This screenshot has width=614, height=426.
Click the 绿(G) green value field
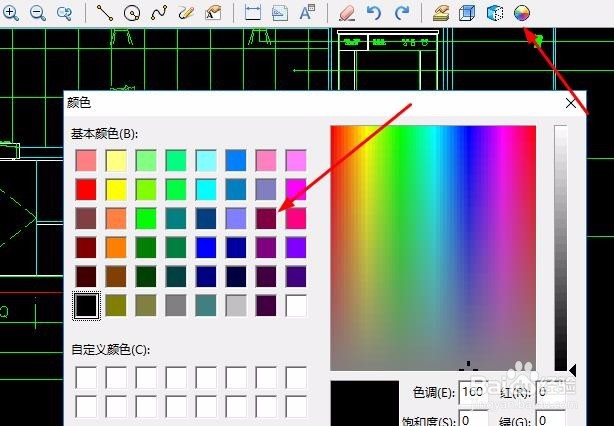[550, 419]
